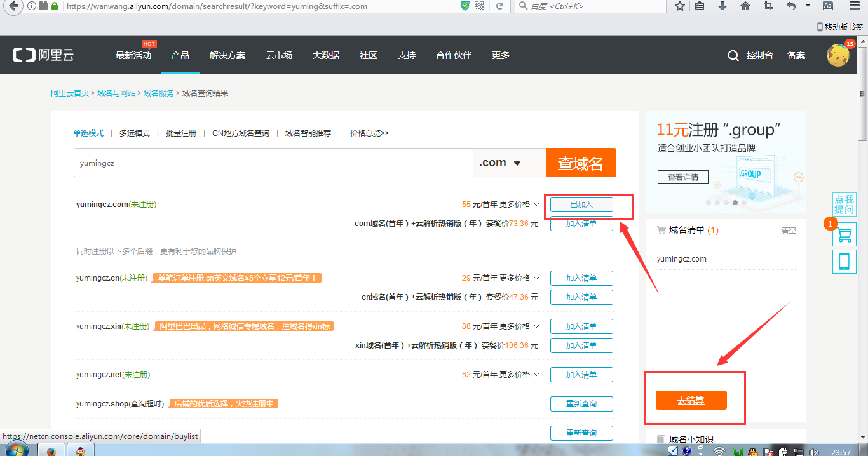
Task: Open the Aa reader icon in the toolbar
Action: pyautogui.click(x=828, y=6)
